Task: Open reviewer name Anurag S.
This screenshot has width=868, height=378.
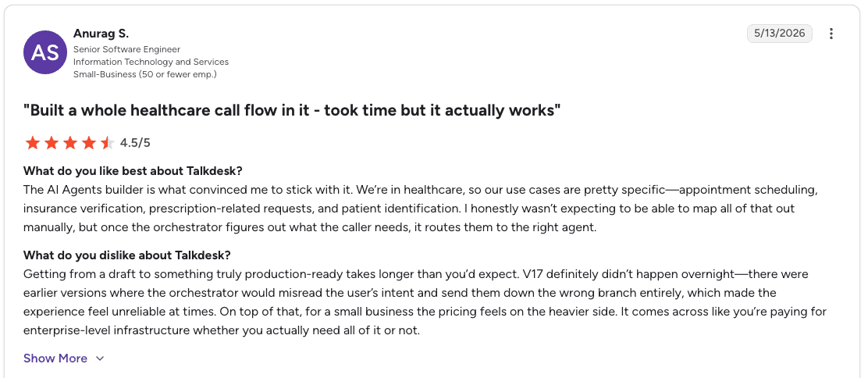Action: pyautogui.click(x=101, y=34)
